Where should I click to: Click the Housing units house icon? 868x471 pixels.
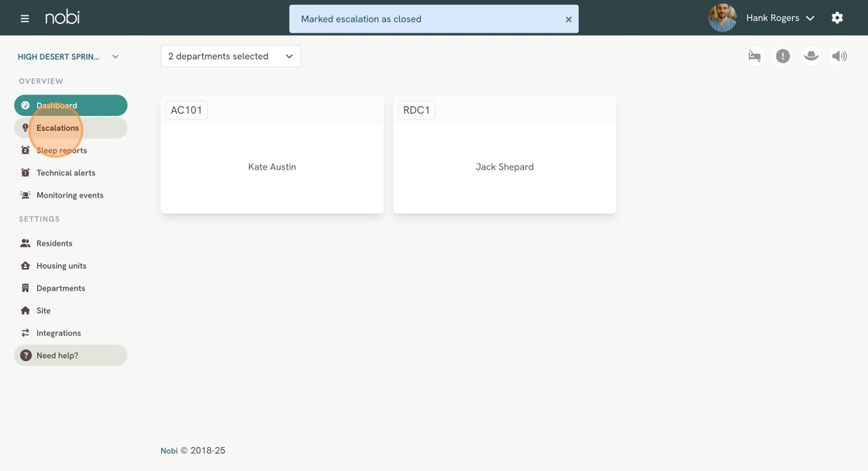(26, 266)
